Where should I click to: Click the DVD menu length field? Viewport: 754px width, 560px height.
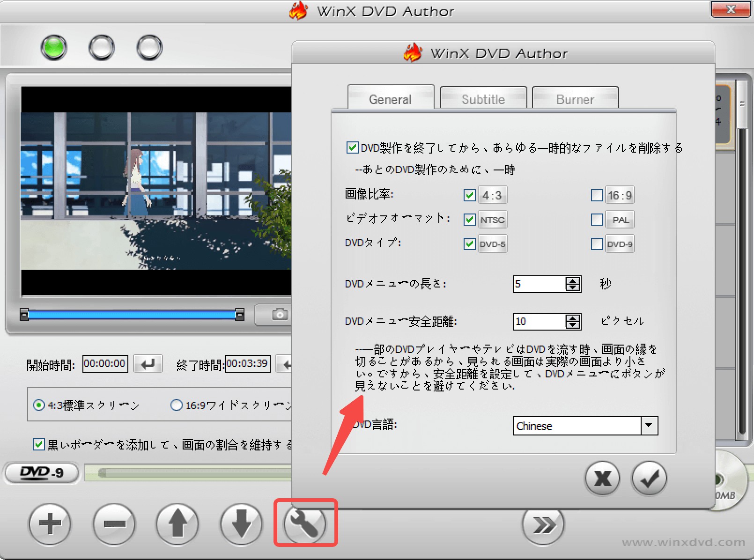(x=540, y=284)
